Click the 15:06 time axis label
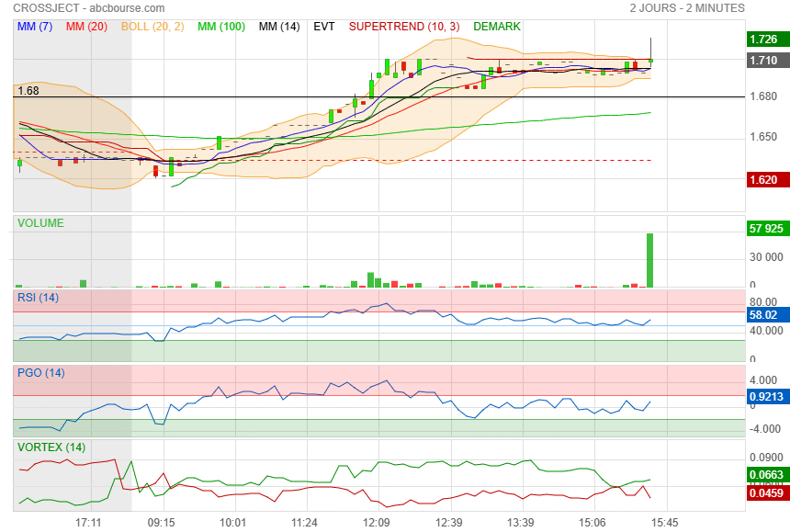The image size is (790, 532). point(592,523)
